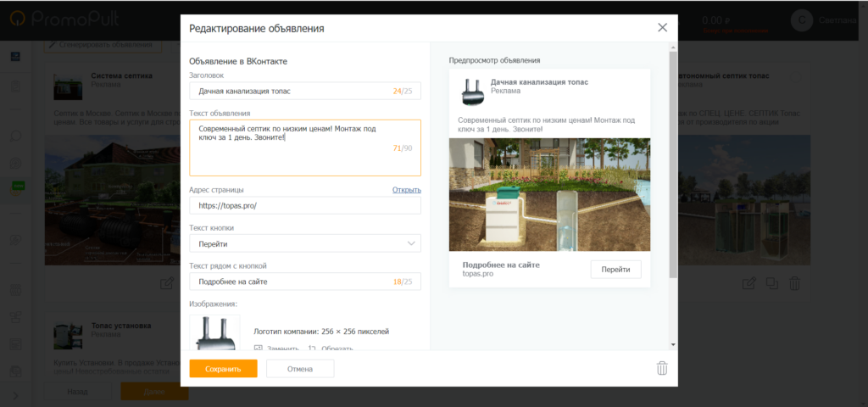
Task: Delete the ad via dialog trash icon
Action: click(x=662, y=368)
